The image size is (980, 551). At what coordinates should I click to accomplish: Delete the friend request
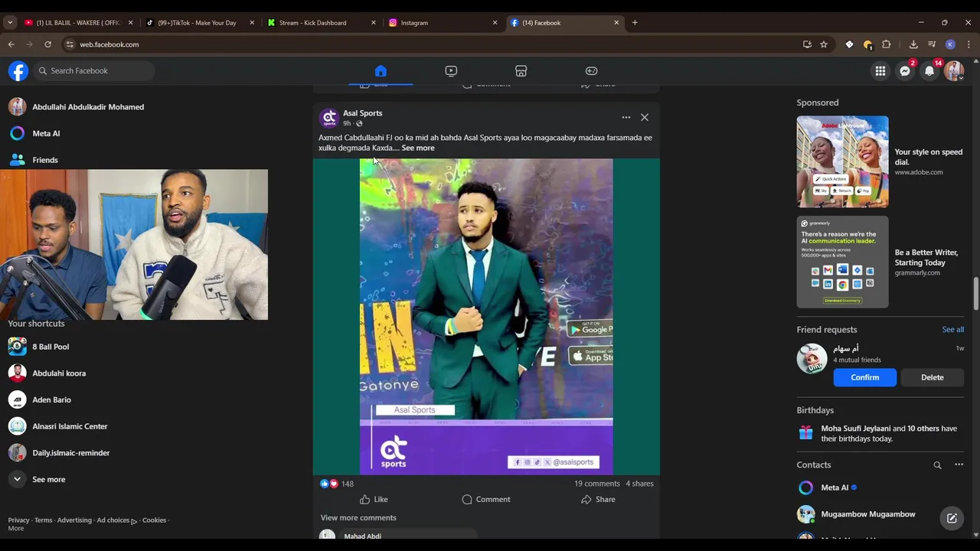(x=932, y=377)
